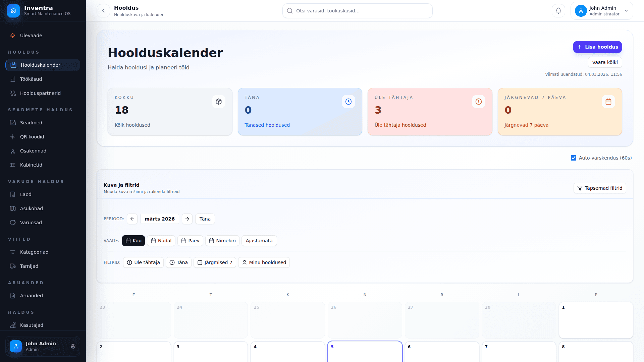Screen dimensions: 644x362
Task: Go to previous month with left arrow
Action: pos(132,219)
